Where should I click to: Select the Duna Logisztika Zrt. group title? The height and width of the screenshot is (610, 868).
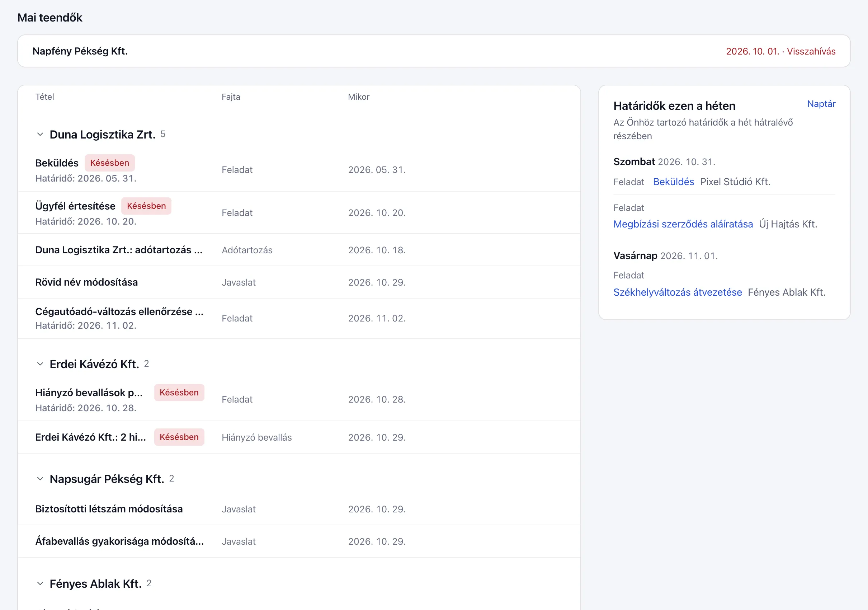(x=103, y=135)
